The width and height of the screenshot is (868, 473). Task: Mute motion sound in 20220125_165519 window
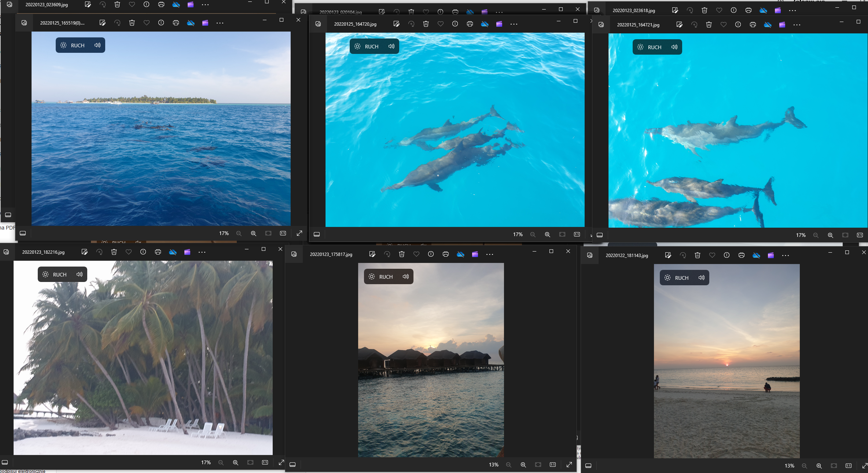click(97, 45)
